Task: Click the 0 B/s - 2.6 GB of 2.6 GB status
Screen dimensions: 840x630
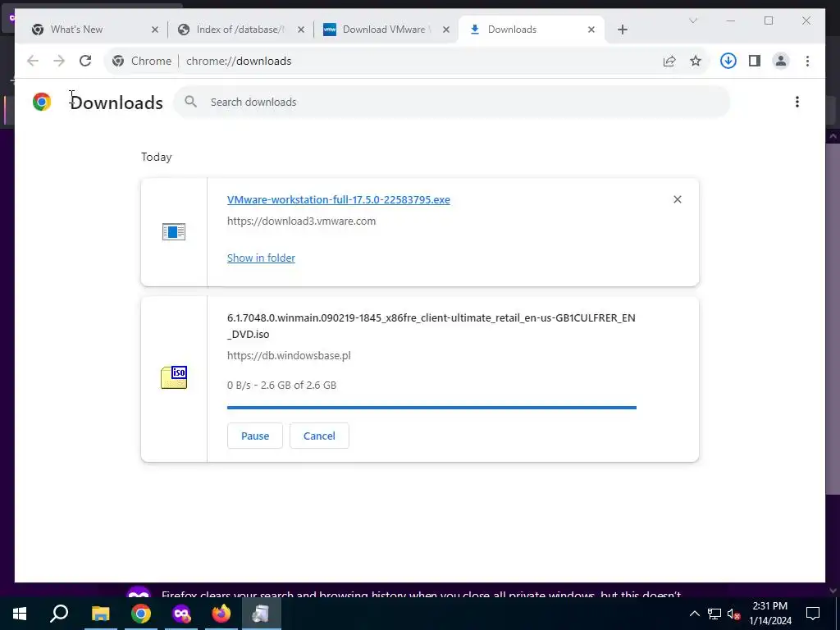Action: point(282,385)
